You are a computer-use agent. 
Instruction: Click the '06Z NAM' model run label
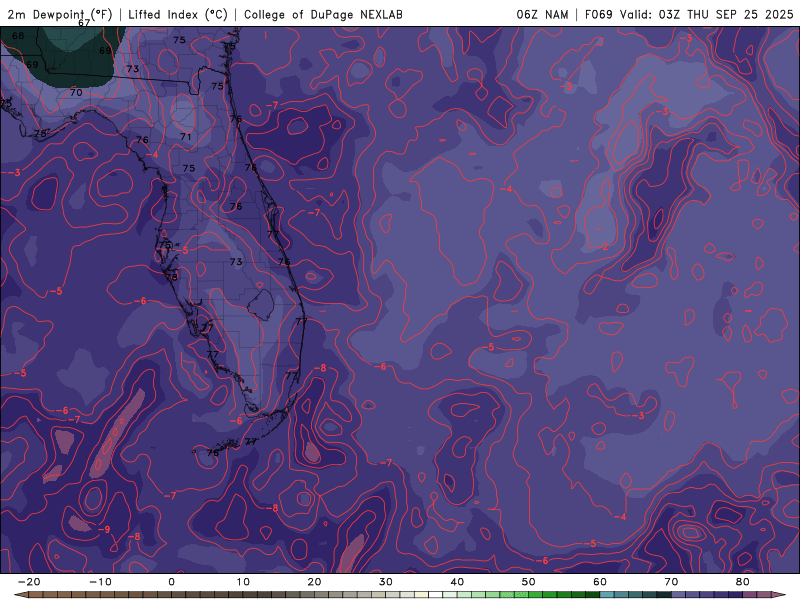(542, 14)
